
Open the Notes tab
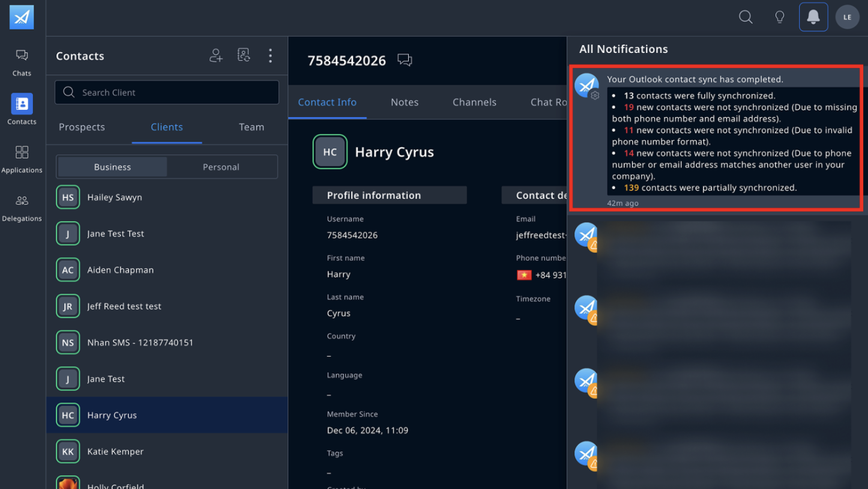click(405, 102)
